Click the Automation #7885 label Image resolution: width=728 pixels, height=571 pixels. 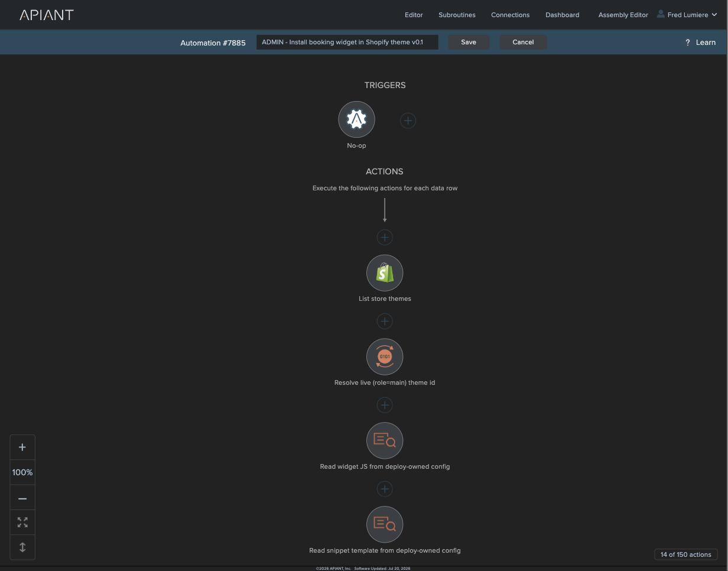[213, 43]
